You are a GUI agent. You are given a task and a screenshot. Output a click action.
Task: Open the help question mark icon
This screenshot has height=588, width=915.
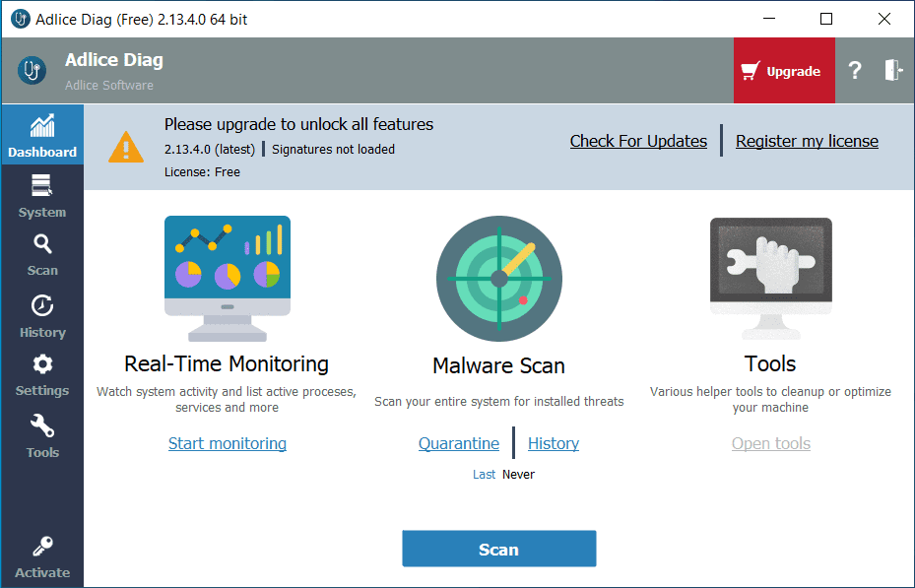click(855, 71)
